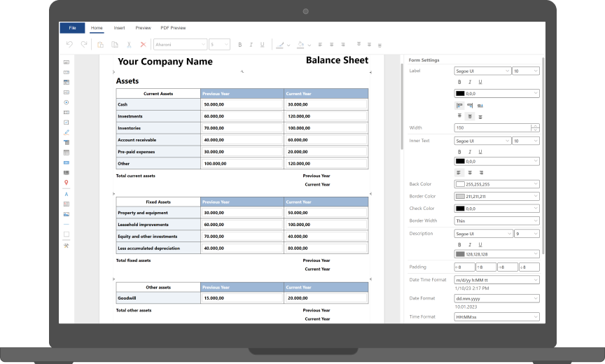
Task: Open the PDF Preview tab
Action: click(173, 28)
